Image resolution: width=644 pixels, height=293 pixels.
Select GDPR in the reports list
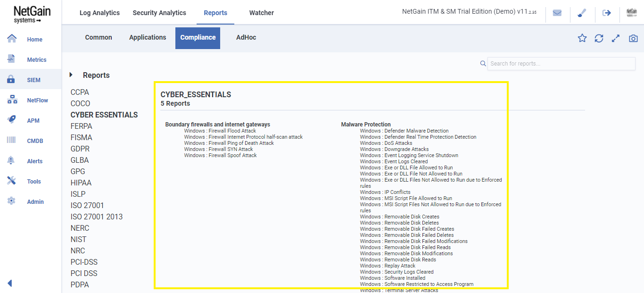(x=80, y=149)
